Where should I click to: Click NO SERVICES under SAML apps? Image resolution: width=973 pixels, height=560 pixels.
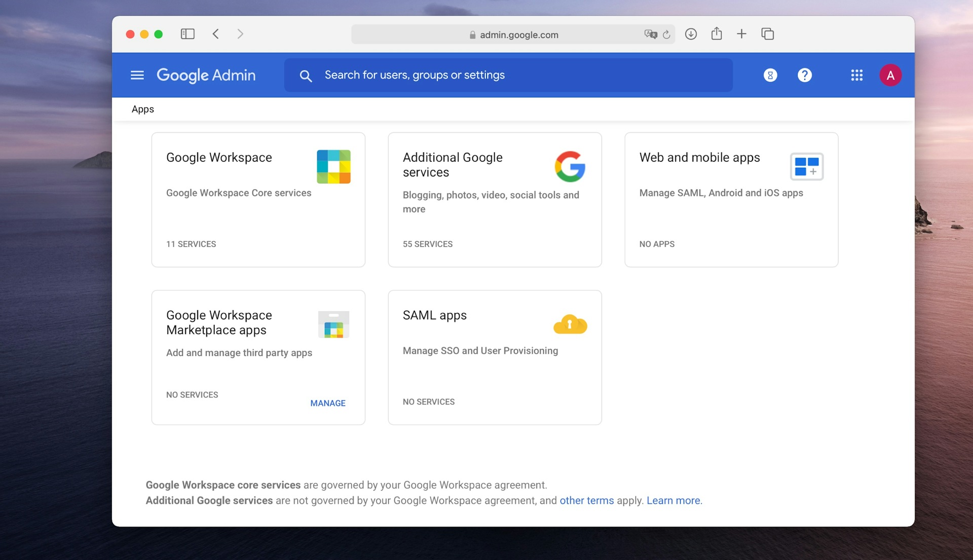(x=429, y=402)
